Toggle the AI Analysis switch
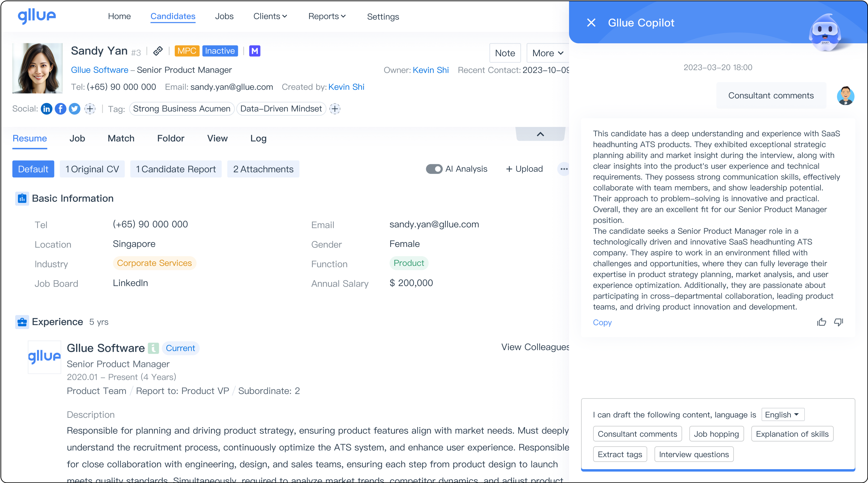This screenshot has width=868, height=483. pos(434,169)
